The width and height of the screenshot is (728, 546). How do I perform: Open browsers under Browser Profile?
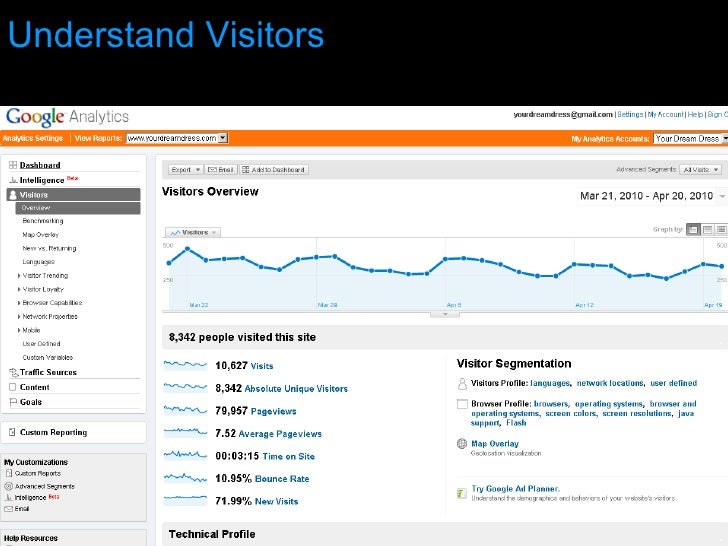(551, 404)
